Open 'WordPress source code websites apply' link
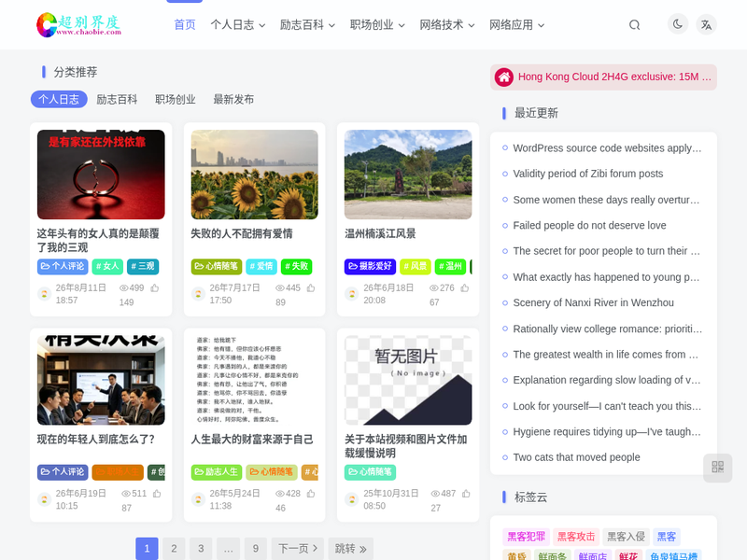The height and width of the screenshot is (560, 747). (x=607, y=148)
